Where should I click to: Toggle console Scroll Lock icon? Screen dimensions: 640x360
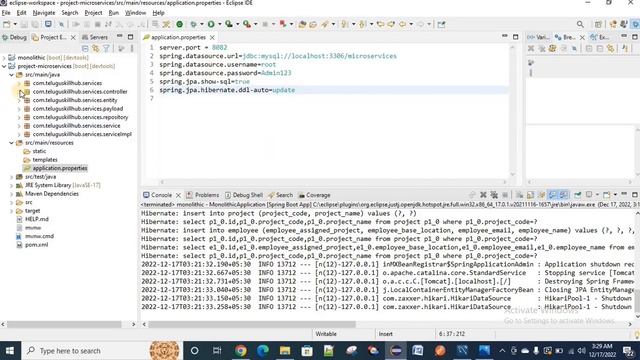point(530,195)
